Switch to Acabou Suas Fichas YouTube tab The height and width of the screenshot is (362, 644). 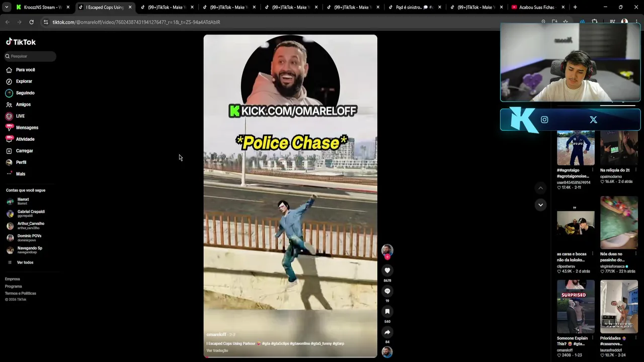[x=537, y=7]
